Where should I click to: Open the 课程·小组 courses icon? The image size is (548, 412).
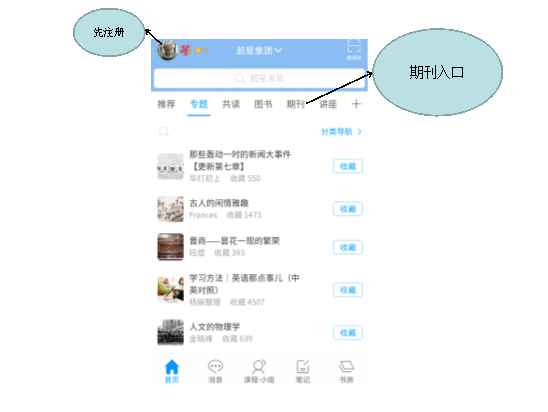(x=259, y=371)
